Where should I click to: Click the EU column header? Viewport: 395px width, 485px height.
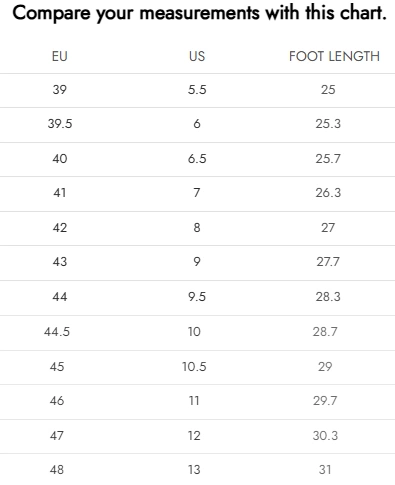(60, 56)
